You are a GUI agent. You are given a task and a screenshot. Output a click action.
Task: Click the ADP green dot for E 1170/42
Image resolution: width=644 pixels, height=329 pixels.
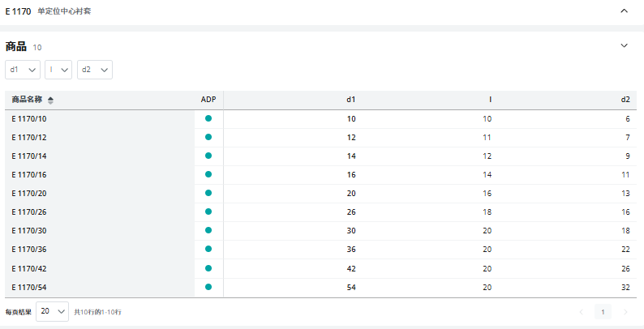pos(208,268)
